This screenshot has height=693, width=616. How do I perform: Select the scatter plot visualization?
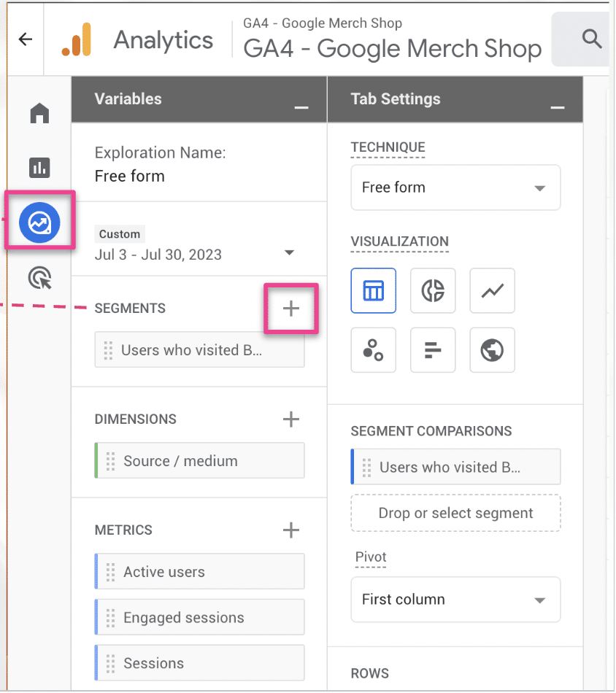tap(373, 350)
